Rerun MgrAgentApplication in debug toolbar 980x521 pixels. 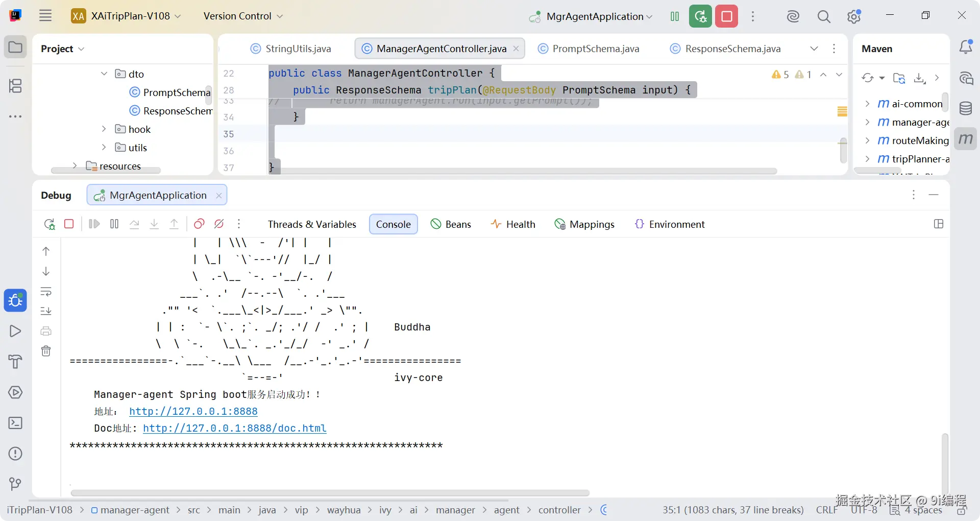click(50, 224)
